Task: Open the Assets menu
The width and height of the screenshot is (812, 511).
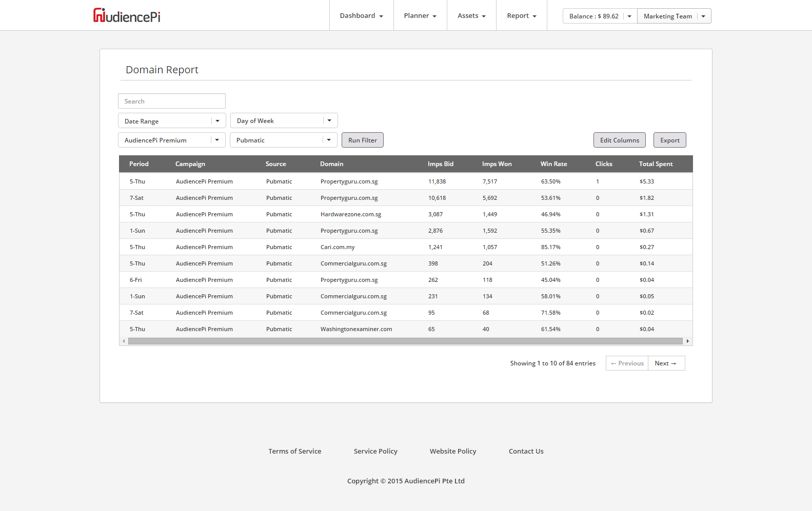Action: coord(471,16)
